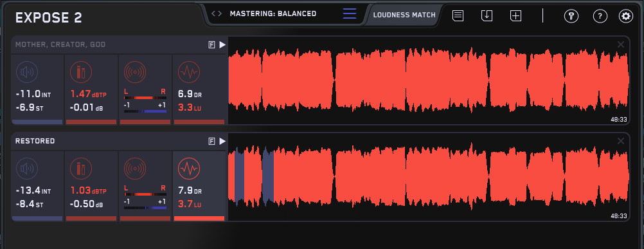The width and height of the screenshot is (644, 249).
Task: Open the license key icon
Action: point(571,17)
